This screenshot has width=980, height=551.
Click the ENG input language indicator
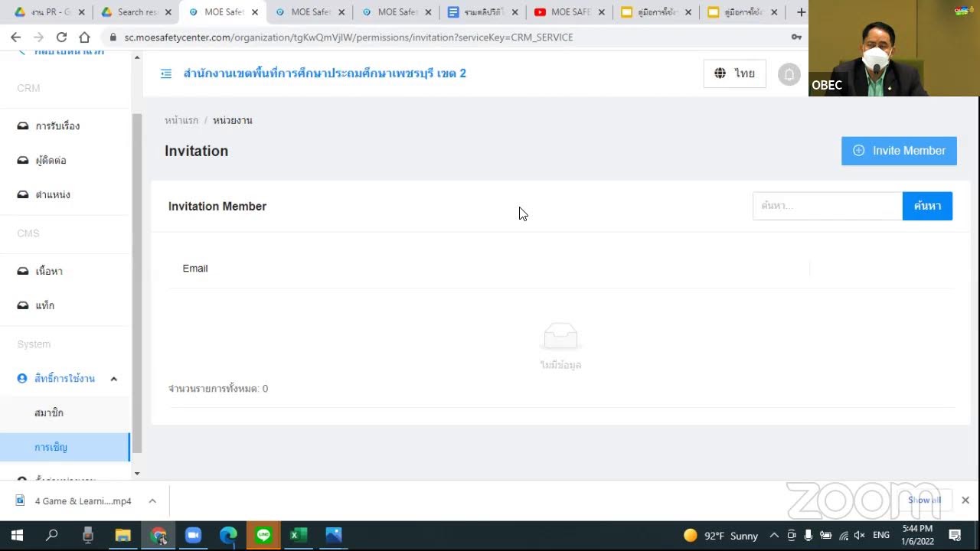coord(881,536)
